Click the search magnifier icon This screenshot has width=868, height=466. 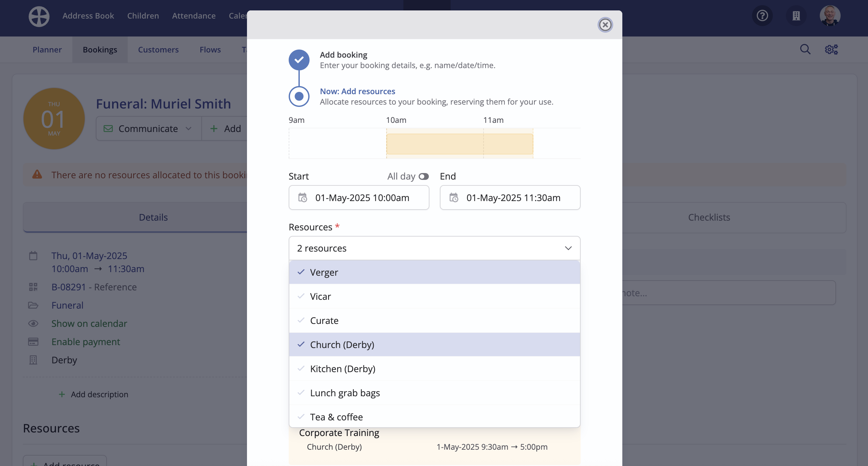pos(805,50)
